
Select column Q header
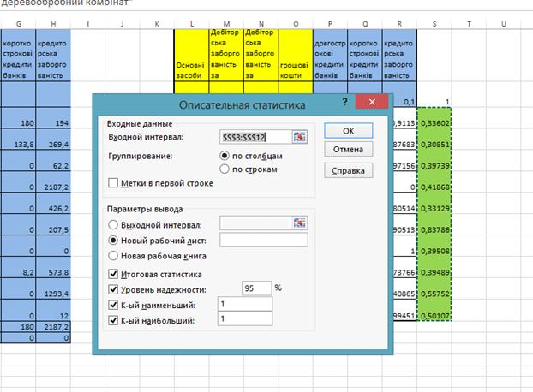tap(365, 24)
